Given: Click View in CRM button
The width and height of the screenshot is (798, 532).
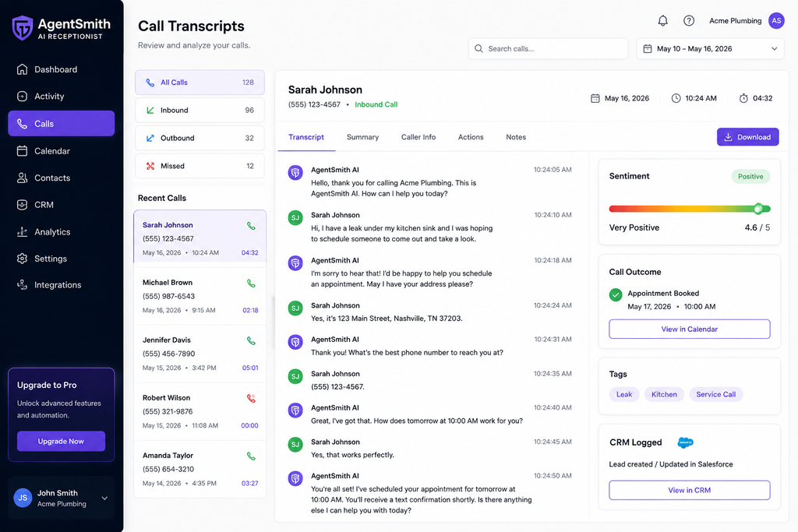Looking at the screenshot, I should [x=689, y=490].
